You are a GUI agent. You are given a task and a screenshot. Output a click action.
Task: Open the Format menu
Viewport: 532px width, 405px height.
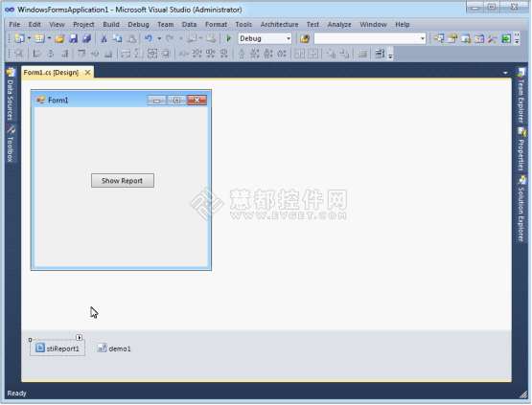click(x=216, y=24)
